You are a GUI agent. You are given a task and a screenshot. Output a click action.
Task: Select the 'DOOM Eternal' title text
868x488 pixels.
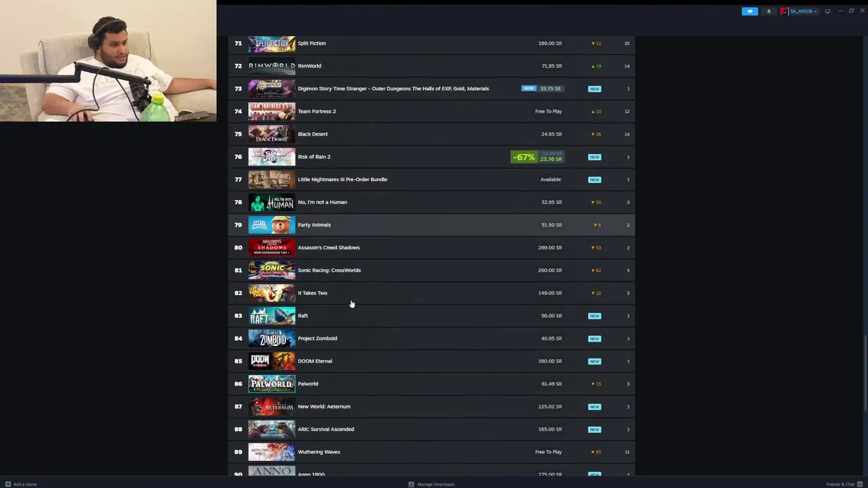coord(315,361)
